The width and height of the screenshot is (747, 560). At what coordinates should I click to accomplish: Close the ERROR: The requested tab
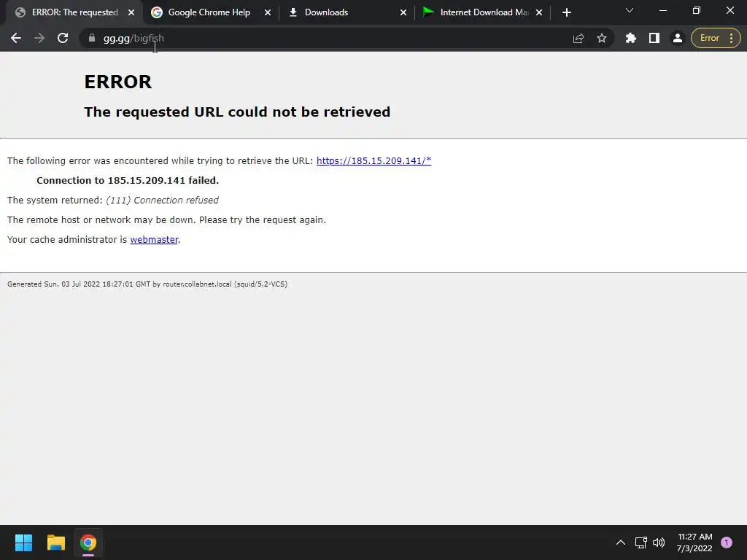pyautogui.click(x=131, y=12)
